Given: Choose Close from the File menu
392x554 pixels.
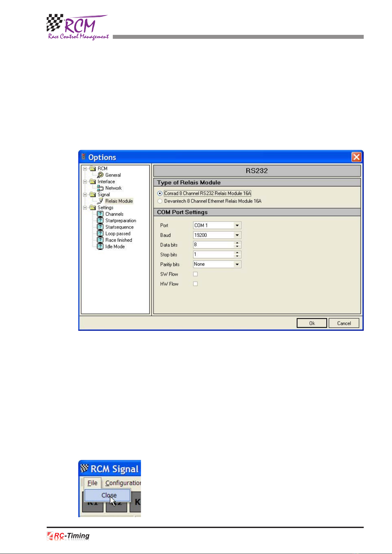Looking at the screenshot, I should tap(108, 495).
